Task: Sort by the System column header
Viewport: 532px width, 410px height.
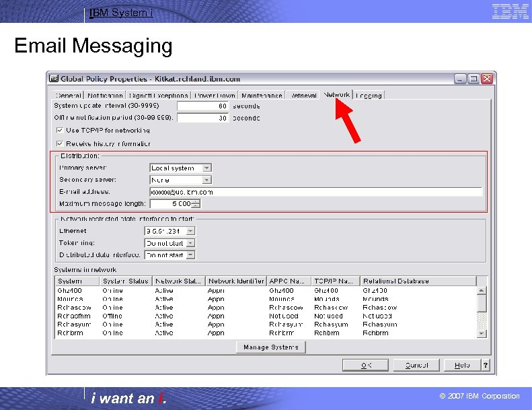Action: pyautogui.click(x=77, y=281)
